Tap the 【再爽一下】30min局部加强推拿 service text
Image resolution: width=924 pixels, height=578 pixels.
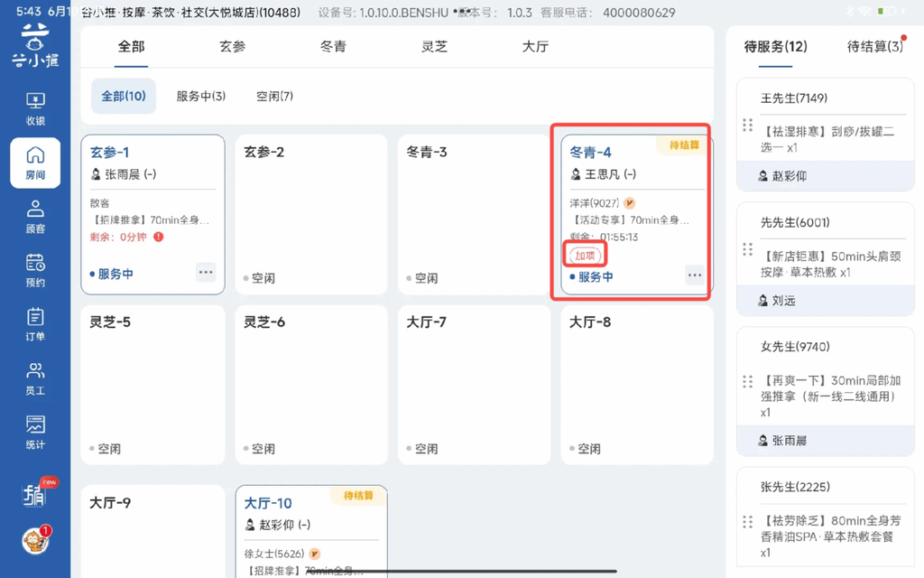tap(831, 396)
